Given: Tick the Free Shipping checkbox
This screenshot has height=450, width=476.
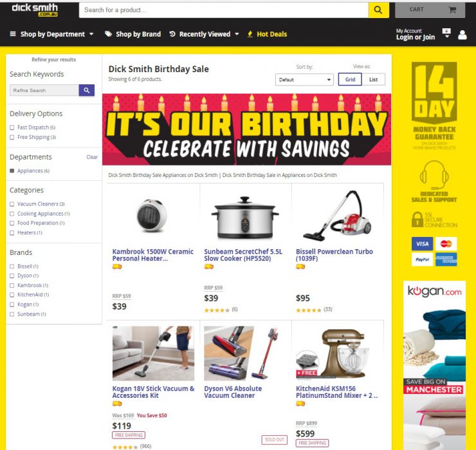Looking at the screenshot, I should tap(12, 137).
